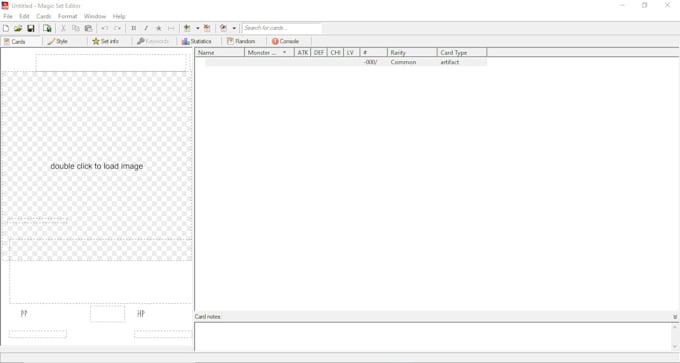
Task: Click the Undo arrow icon
Action: point(105,28)
